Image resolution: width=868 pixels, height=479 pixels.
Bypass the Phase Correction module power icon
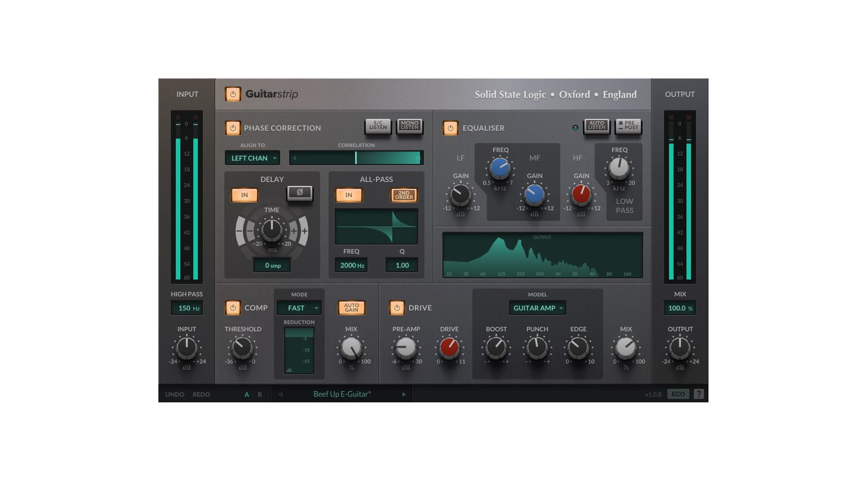pyautogui.click(x=233, y=128)
